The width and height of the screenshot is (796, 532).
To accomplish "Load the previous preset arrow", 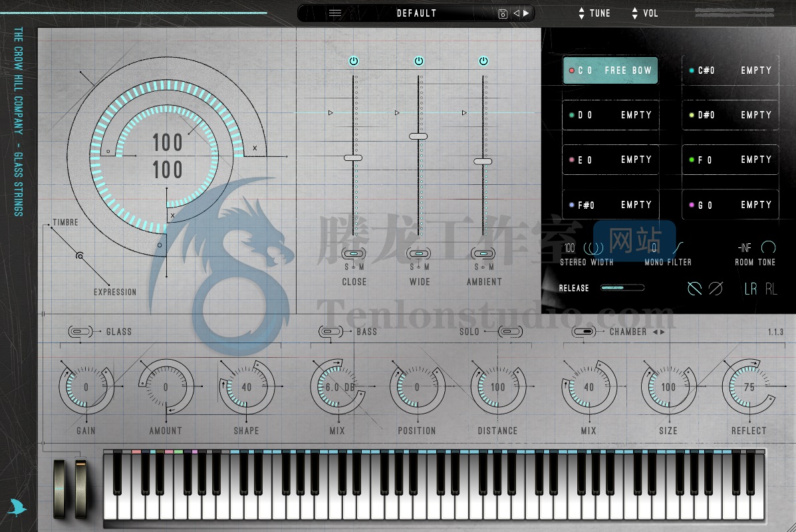I will (516, 13).
